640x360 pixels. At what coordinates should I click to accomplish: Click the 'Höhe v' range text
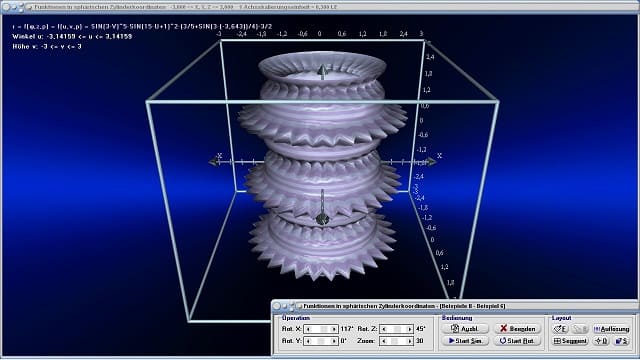pos(47,47)
